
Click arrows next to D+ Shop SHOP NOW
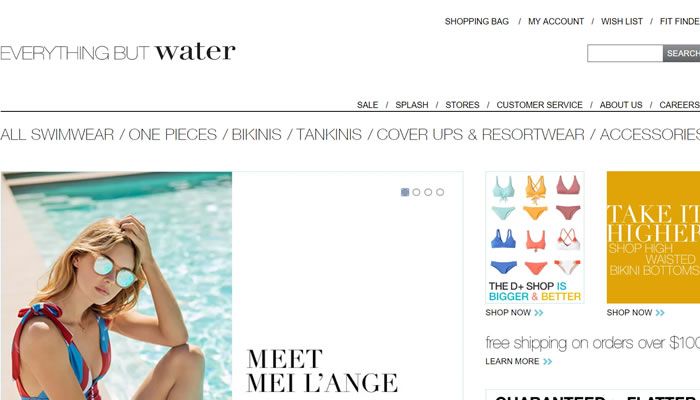539,312
